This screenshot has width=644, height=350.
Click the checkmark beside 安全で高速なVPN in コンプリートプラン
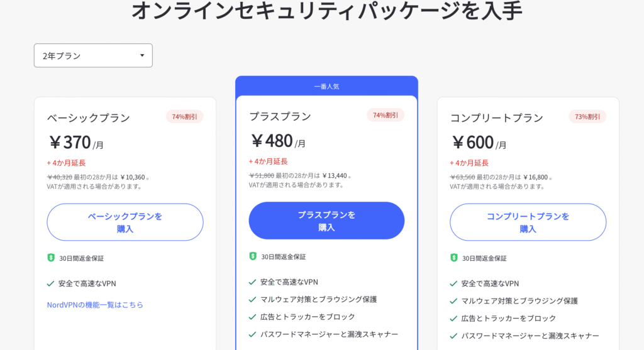point(454,283)
